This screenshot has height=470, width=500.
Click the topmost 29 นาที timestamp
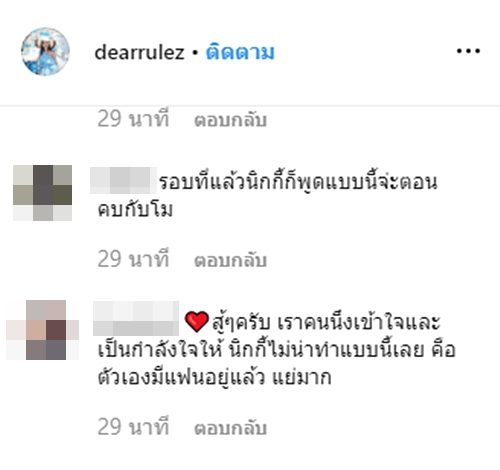(x=133, y=118)
